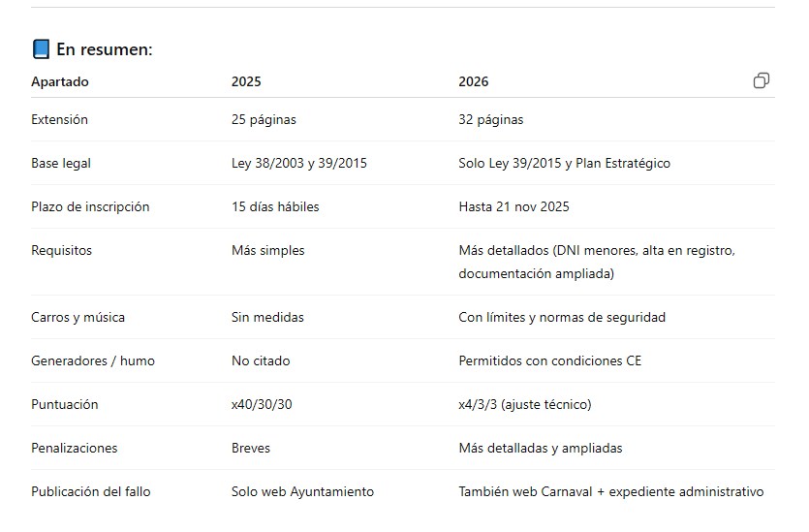
Task: Click the "Apartado" column header
Action: [x=60, y=82]
